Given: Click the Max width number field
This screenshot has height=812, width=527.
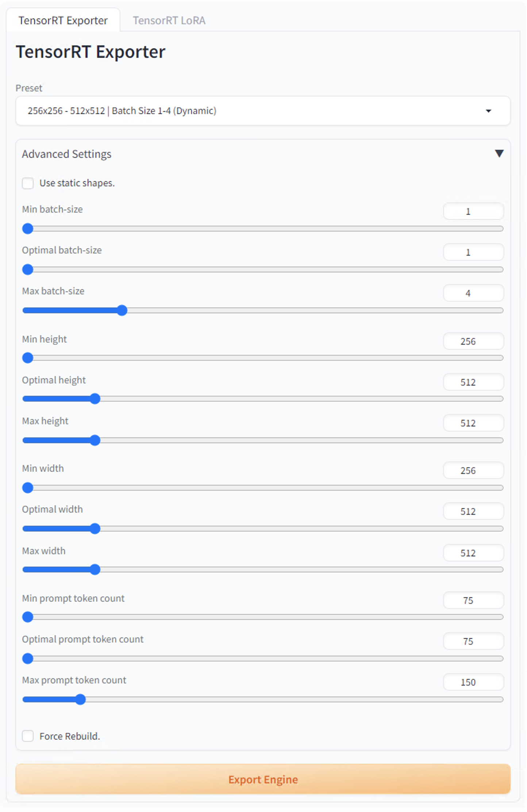Looking at the screenshot, I should pos(473,553).
